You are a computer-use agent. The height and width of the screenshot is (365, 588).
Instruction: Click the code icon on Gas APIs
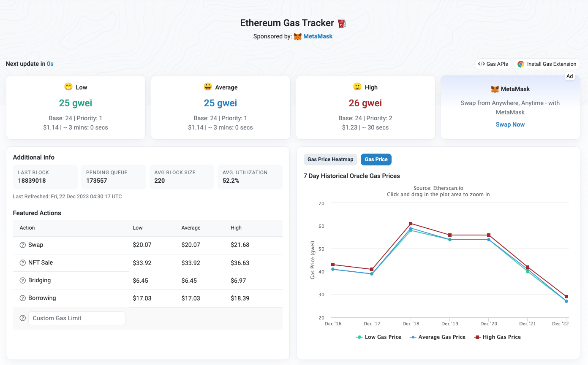point(481,64)
